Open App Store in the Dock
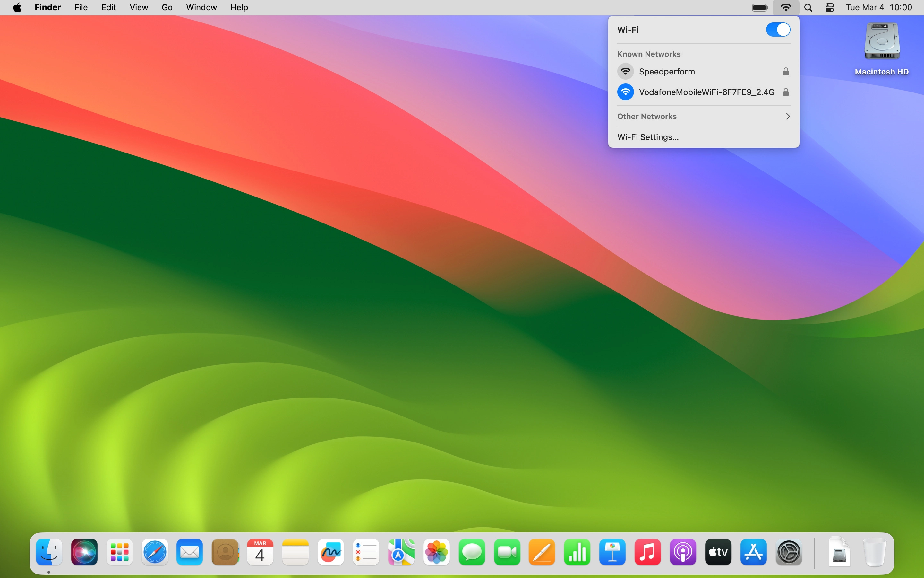924x578 pixels. pos(753,552)
